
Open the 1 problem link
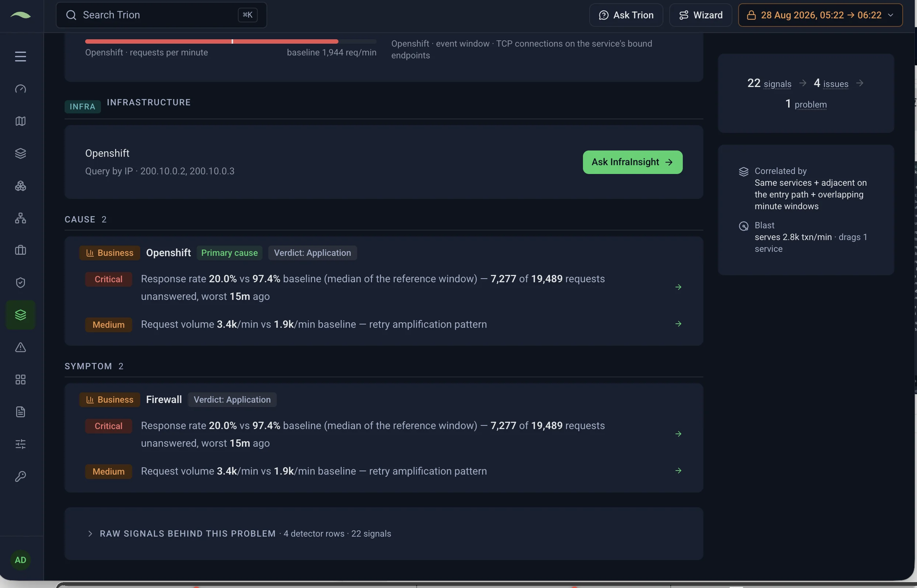pyautogui.click(x=806, y=104)
